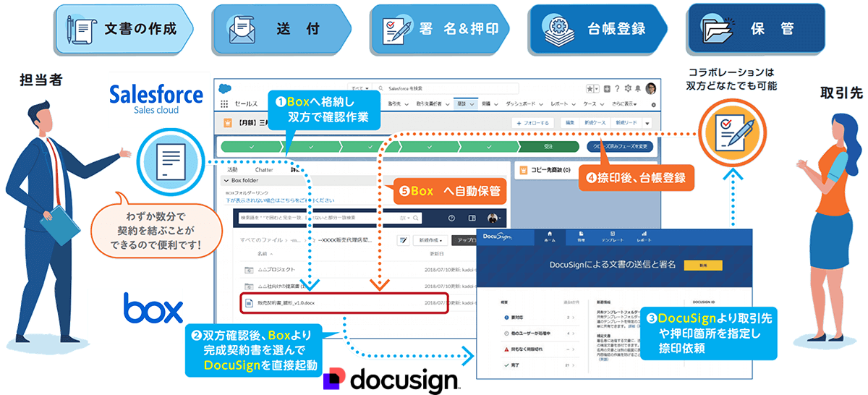The height and width of the screenshot is (395, 868).
Task: Open the user avatar in Salesforce header
Action: pyautogui.click(x=650, y=88)
